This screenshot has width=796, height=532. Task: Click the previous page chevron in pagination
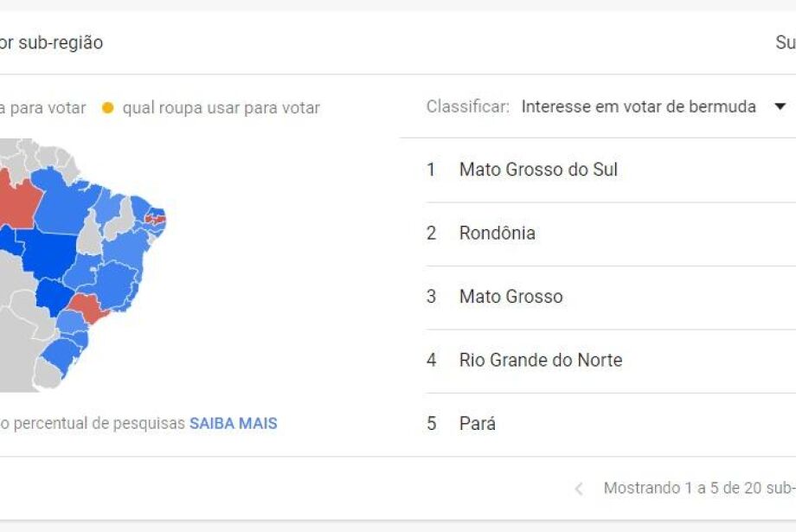(x=579, y=489)
